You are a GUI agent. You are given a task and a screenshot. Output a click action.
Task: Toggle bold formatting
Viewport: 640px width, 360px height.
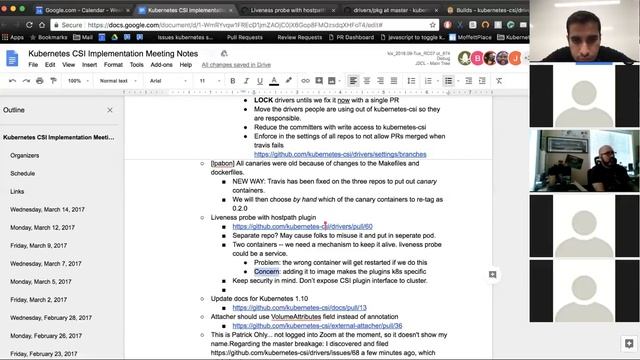click(233, 81)
